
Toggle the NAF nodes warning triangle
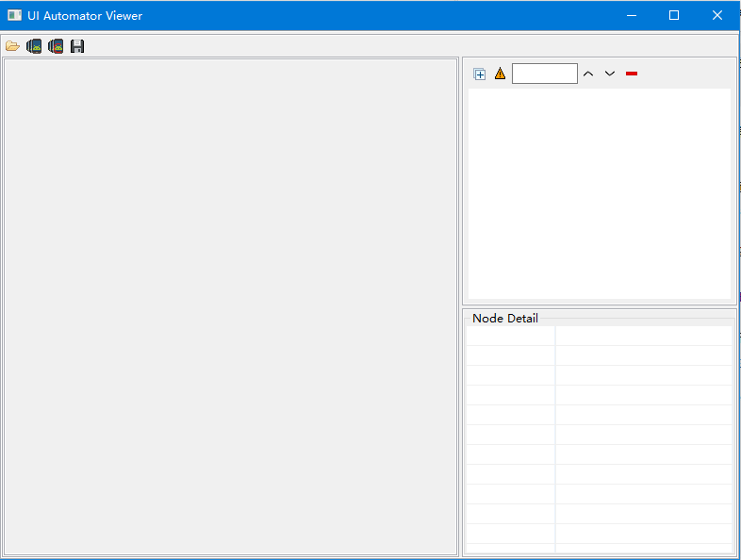[x=500, y=74]
